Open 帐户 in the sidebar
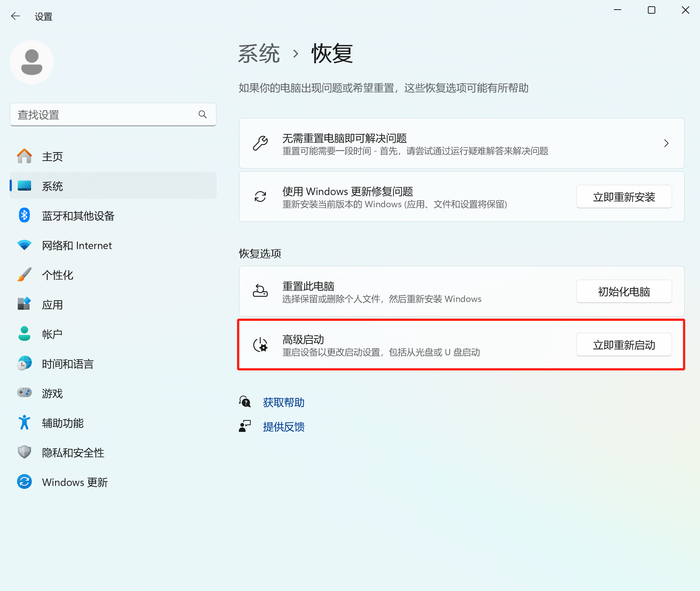 tap(113, 334)
